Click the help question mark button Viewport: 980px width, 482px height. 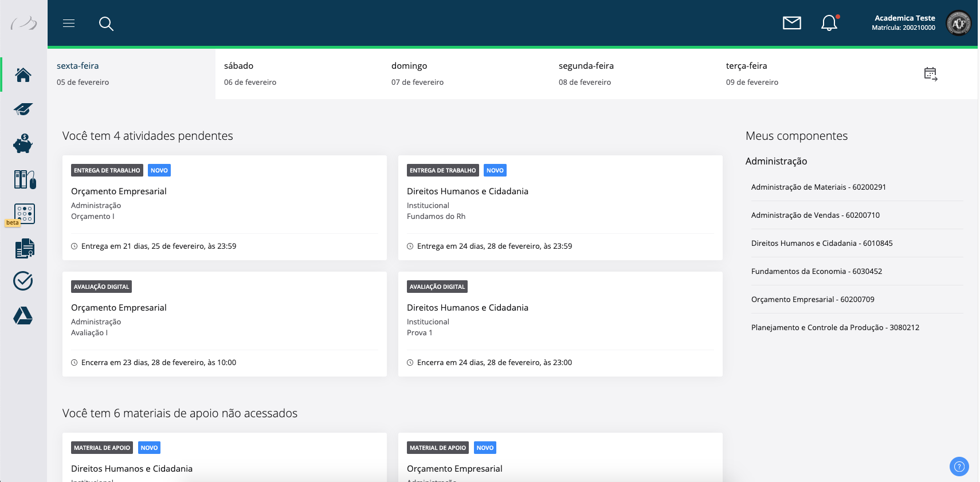(959, 467)
